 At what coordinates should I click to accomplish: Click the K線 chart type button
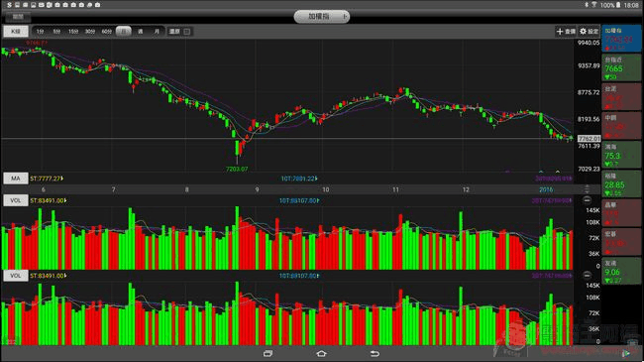(16, 32)
